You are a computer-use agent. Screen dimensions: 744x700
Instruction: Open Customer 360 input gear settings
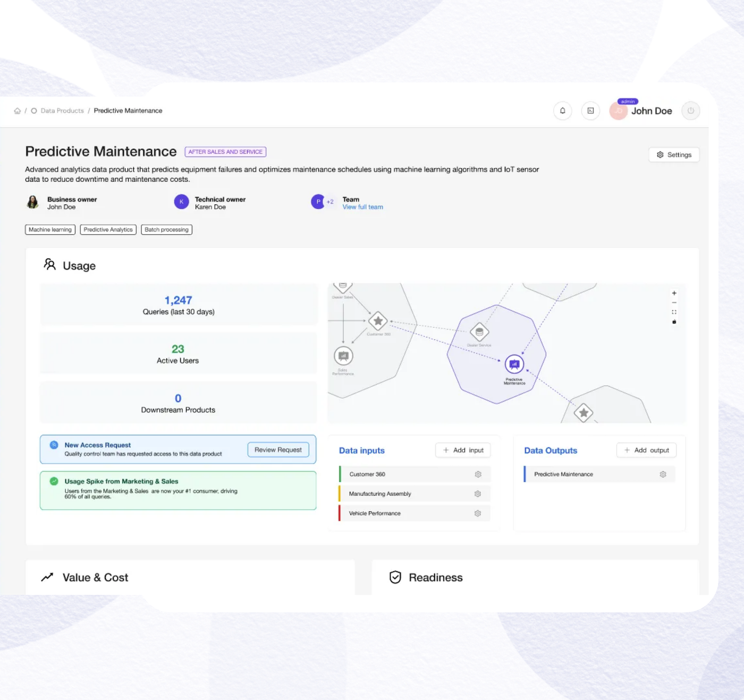478,474
